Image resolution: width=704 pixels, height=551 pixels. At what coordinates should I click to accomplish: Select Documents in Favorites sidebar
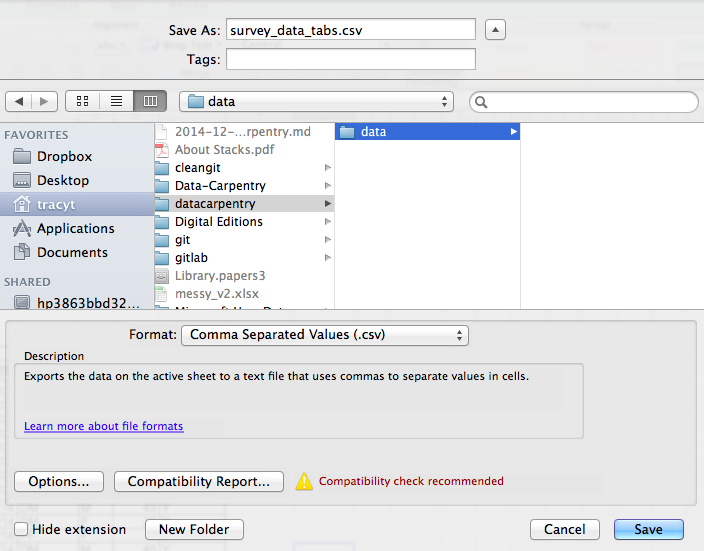[72, 252]
